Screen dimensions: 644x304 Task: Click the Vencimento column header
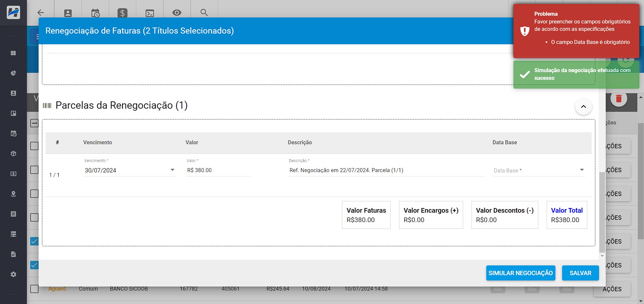[x=98, y=143]
